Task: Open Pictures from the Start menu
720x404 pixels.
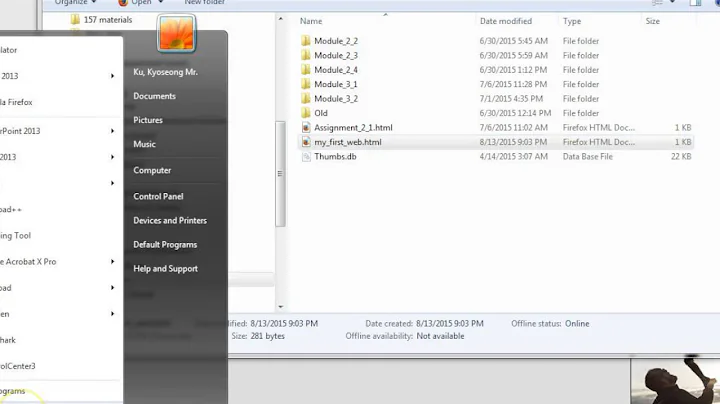Action: [x=148, y=120]
